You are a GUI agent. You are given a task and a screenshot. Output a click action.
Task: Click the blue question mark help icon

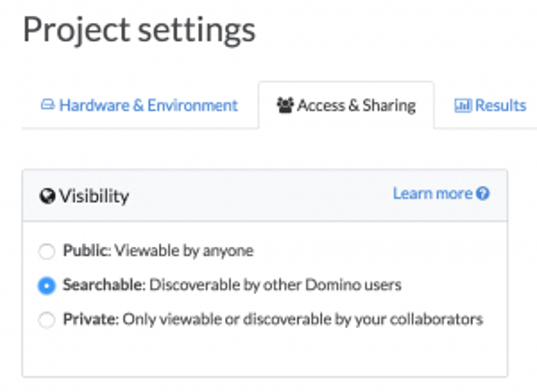[483, 193]
